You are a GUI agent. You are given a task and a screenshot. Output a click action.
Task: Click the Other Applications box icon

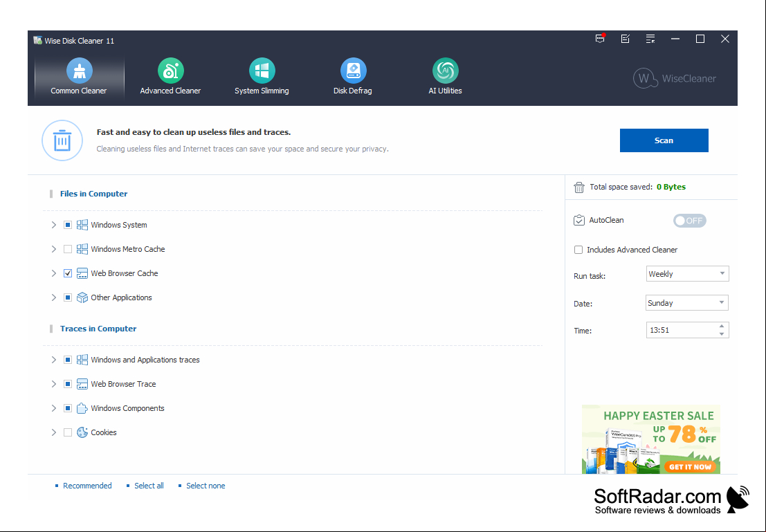click(x=82, y=297)
